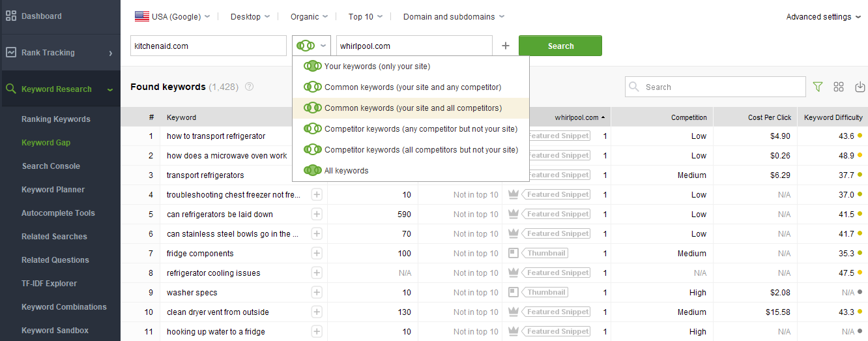Click the plus icon for clean dryer vent row
This screenshot has width=868, height=341.
(x=317, y=312)
